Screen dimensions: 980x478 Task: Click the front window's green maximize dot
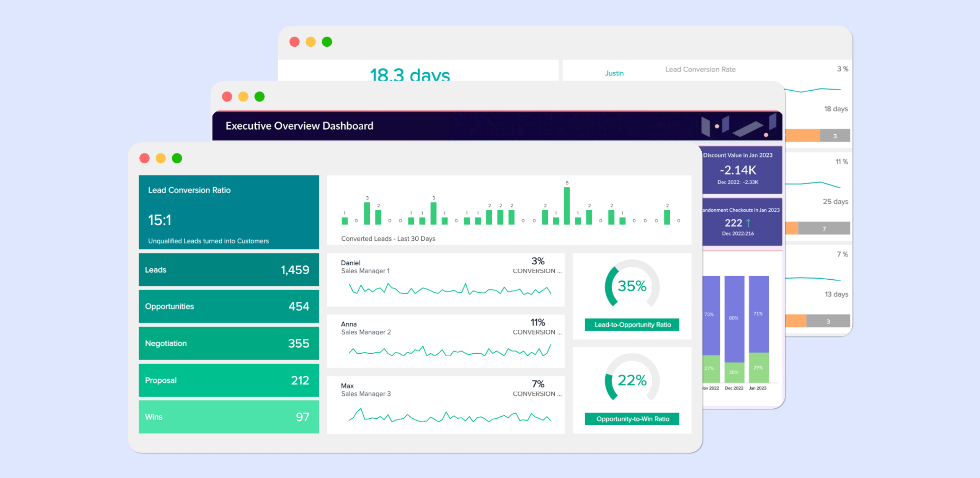[177, 158]
